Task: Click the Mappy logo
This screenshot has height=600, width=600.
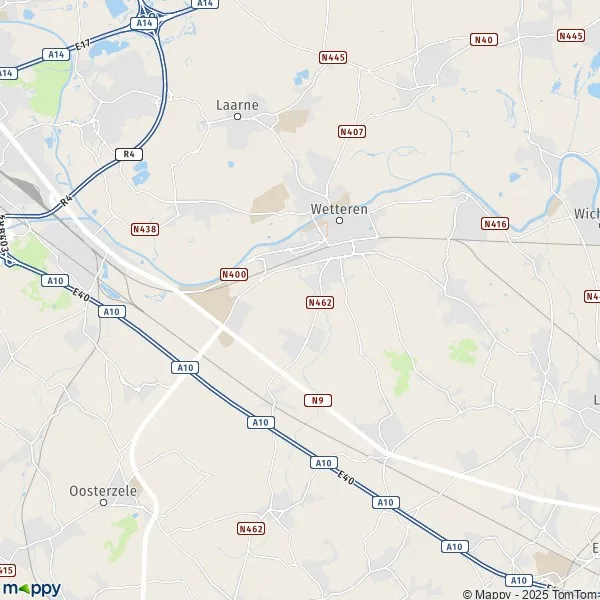Action: pos(32,589)
